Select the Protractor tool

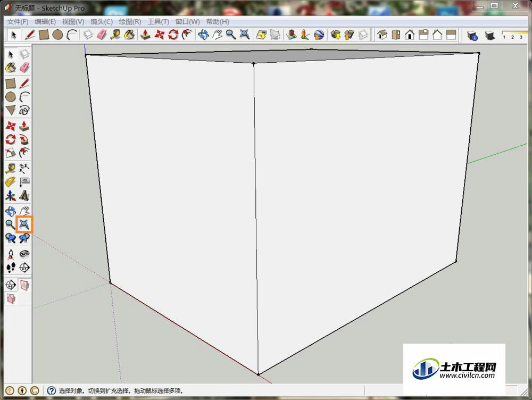point(11,182)
